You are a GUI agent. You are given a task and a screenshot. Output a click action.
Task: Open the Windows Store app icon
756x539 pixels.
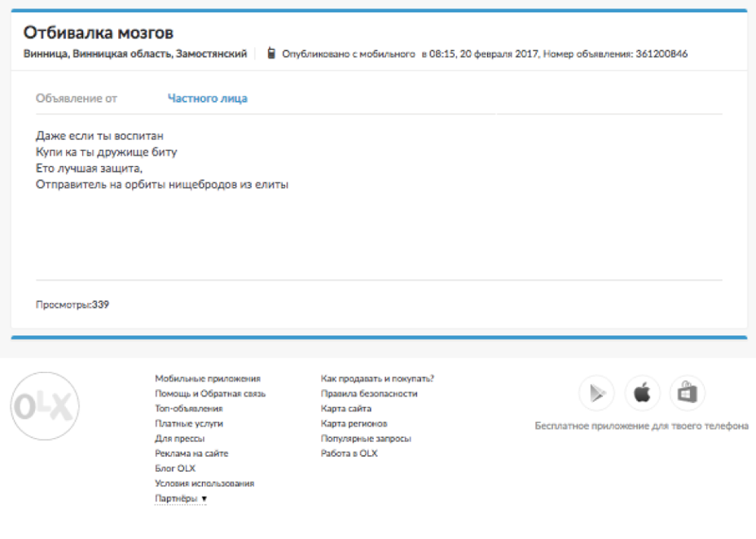(x=688, y=394)
